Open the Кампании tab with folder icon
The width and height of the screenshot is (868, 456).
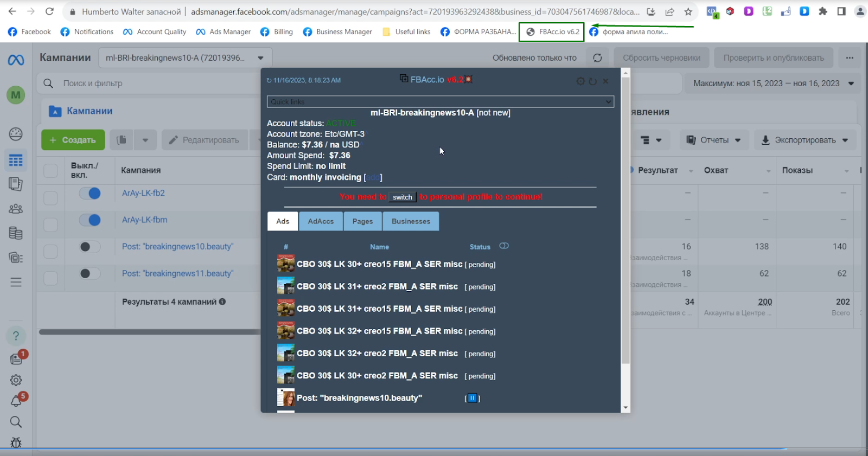click(x=80, y=111)
